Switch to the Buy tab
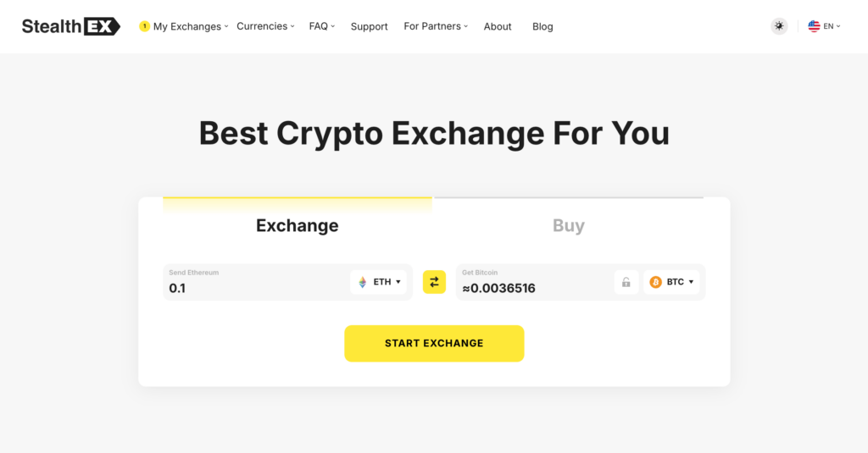Viewport: 868px width, 453px height. (x=568, y=225)
